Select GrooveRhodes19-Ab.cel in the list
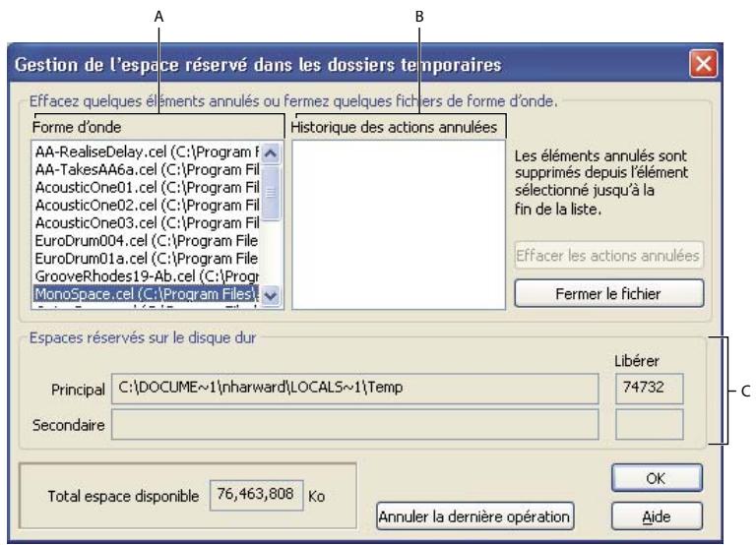756x545 pixels. click(147, 276)
